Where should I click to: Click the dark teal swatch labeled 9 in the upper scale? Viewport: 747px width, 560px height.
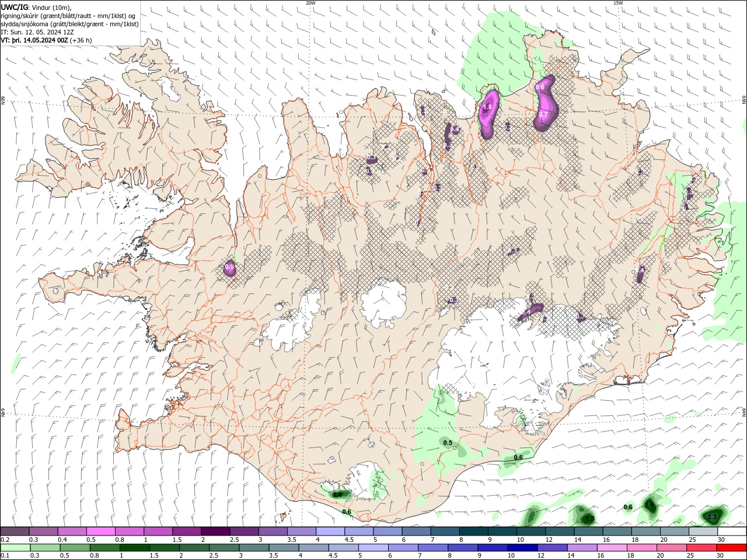[502, 531]
